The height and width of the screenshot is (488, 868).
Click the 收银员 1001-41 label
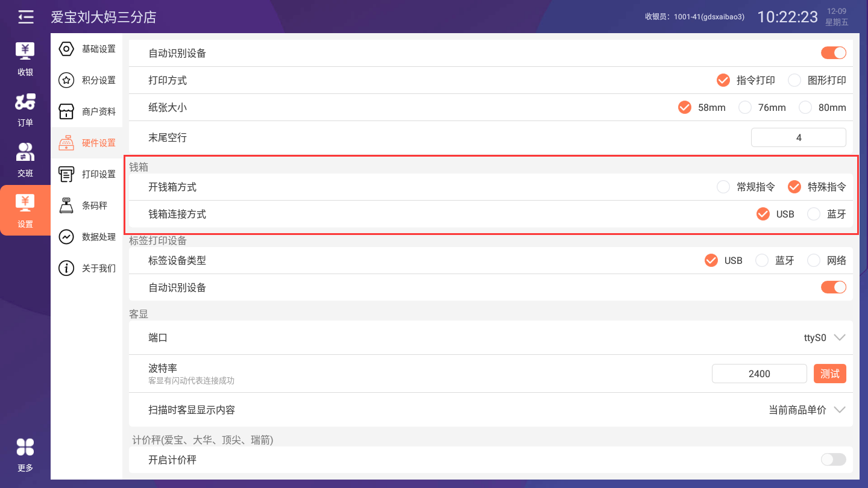coord(694,17)
